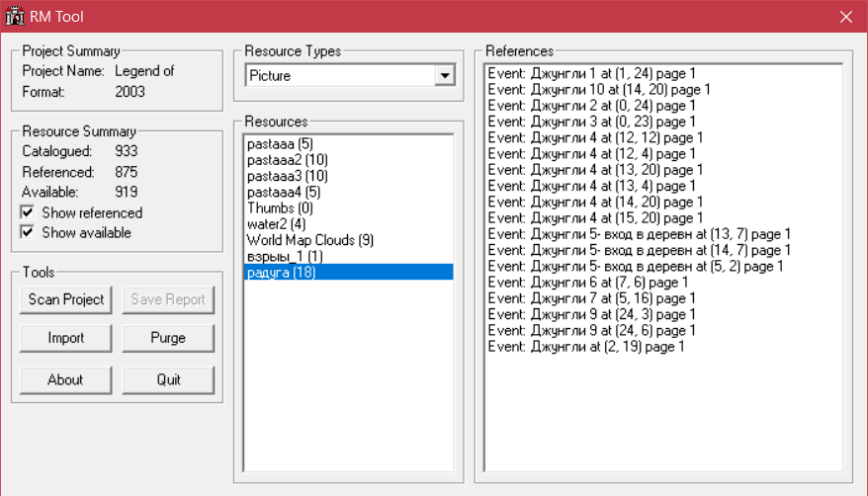Open the About dialog button

pos(66,379)
